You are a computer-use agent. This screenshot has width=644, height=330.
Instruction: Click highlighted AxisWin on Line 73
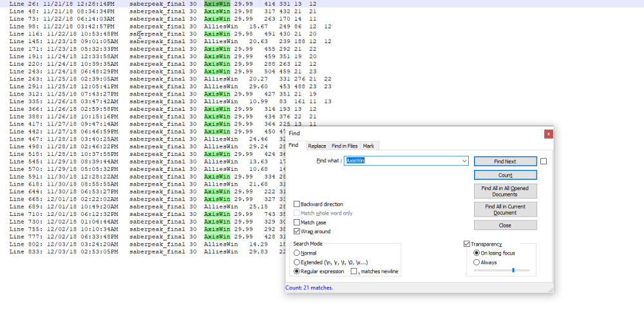click(217, 19)
